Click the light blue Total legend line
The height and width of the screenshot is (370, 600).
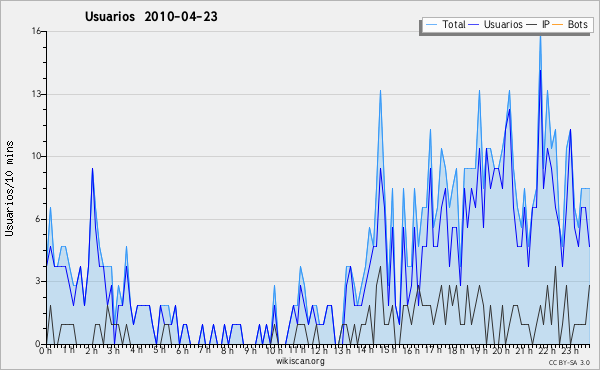tap(431, 25)
